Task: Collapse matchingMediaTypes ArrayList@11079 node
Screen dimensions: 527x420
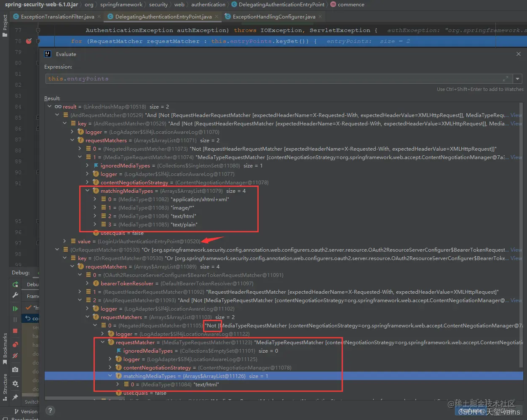Action: [x=87, y=191]
